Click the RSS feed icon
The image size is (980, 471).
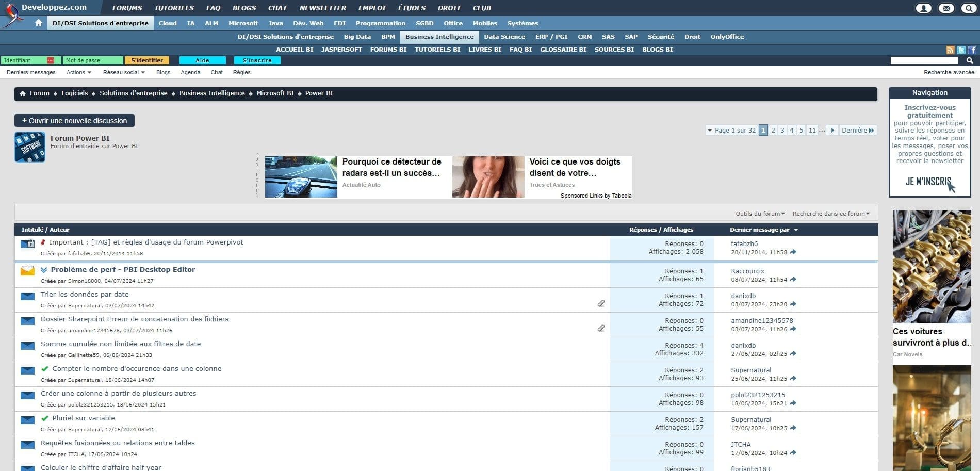pos(950,50)
